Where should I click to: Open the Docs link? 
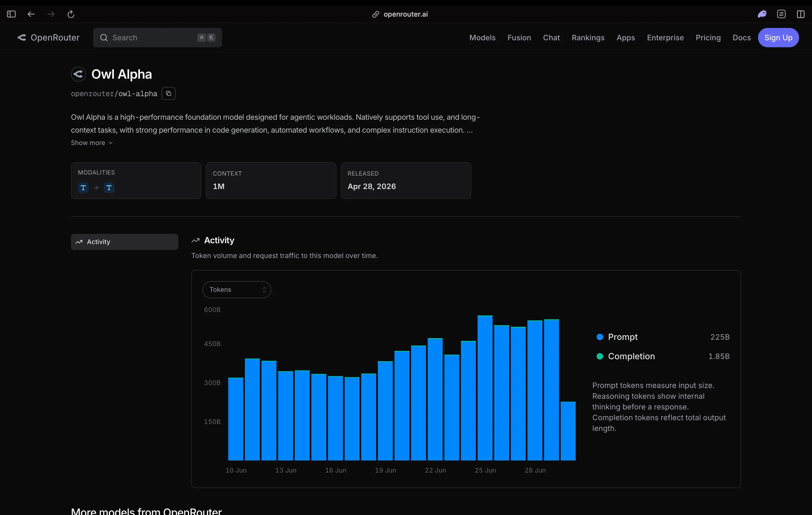(742, 37)
